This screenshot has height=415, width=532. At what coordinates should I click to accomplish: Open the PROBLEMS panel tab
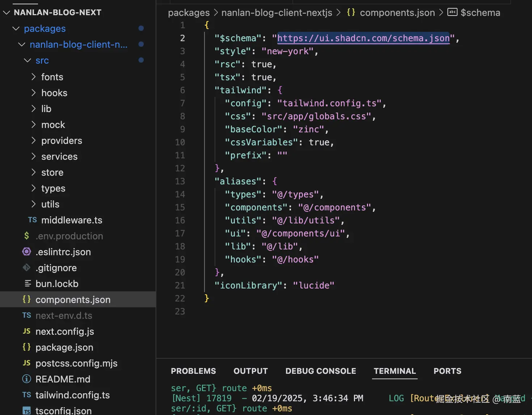click(193, 371)
